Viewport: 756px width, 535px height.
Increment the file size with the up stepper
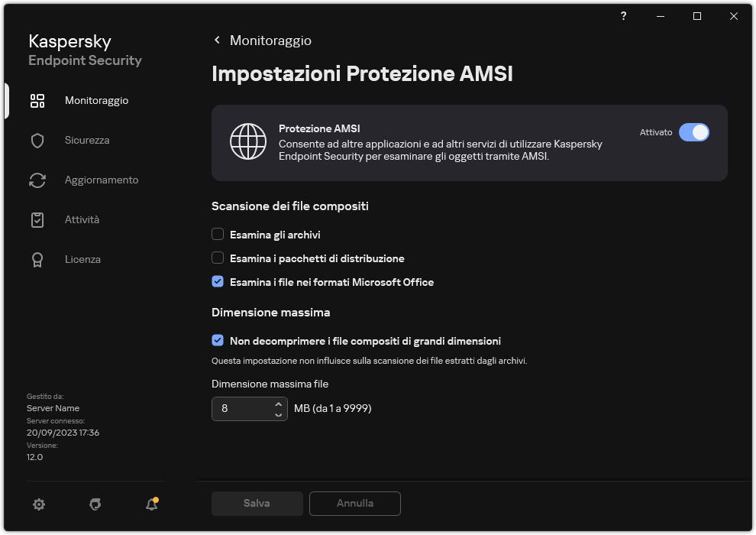coord(279,404)
